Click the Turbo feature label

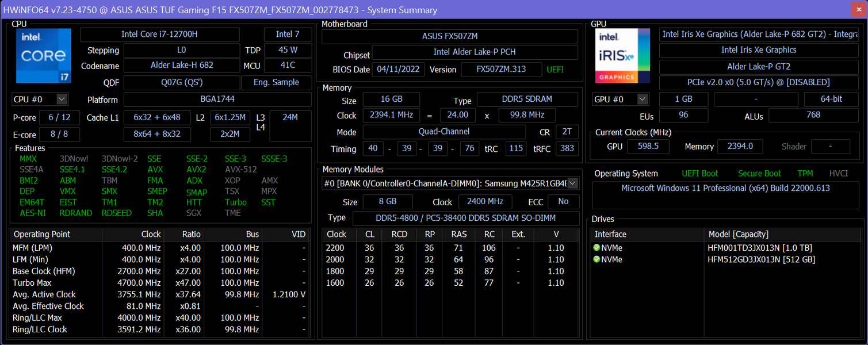236,202
